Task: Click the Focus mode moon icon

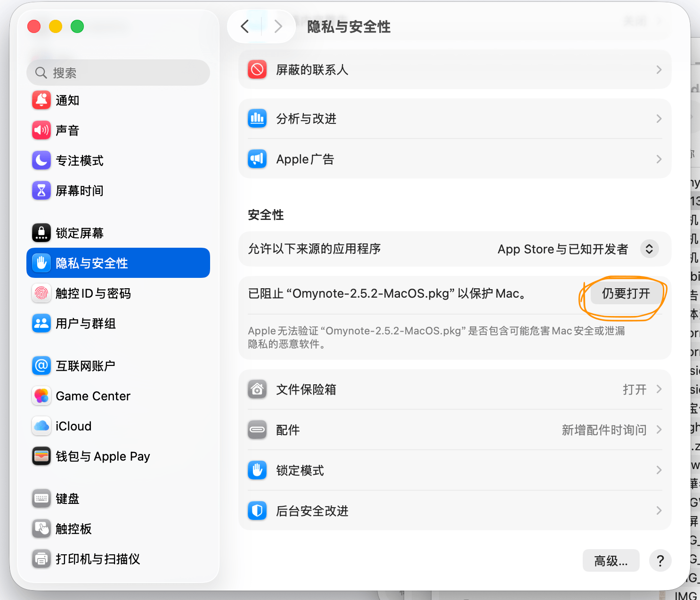Action: (41, 161)
